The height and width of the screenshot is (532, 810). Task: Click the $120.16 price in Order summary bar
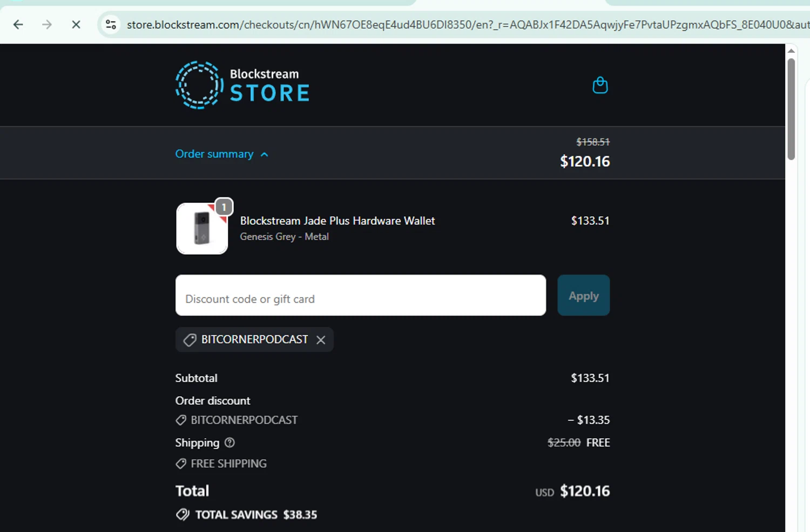[x=585, y=161]
